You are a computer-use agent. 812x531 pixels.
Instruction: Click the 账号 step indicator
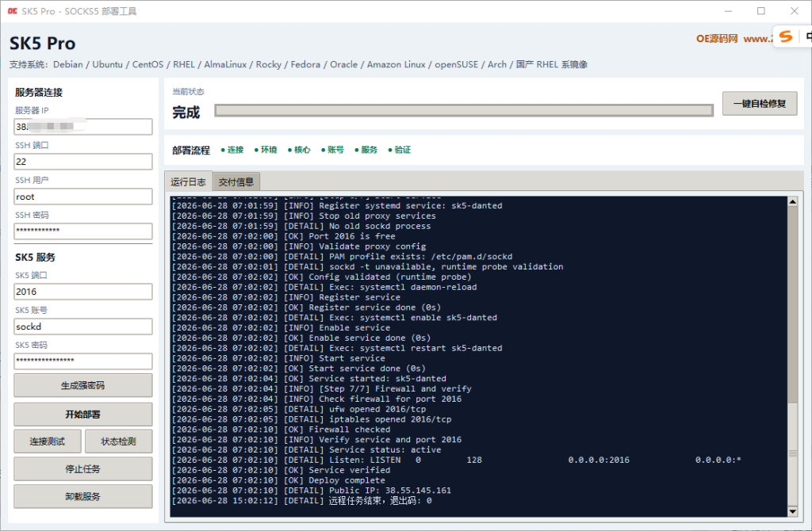332,150
